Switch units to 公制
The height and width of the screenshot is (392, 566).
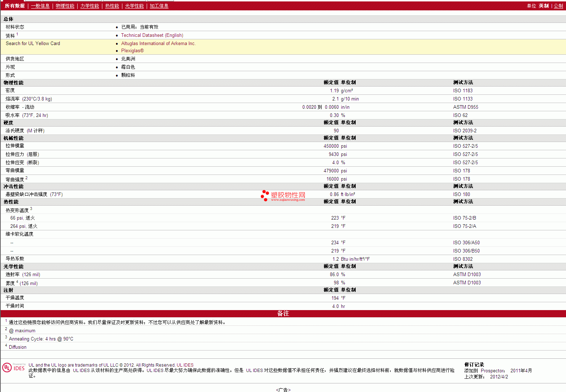[x=558, y=6]
